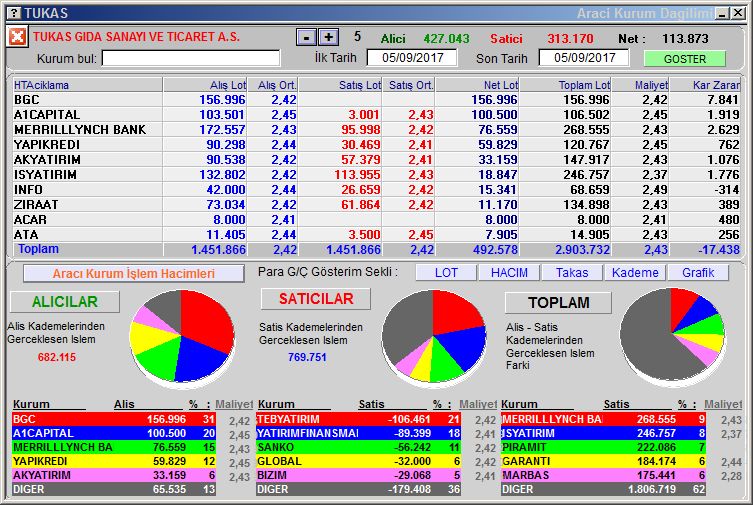The height and width of the screenshot is (505, 753).
Task: Decrease the count with the minus button
Action: point(306,37)
